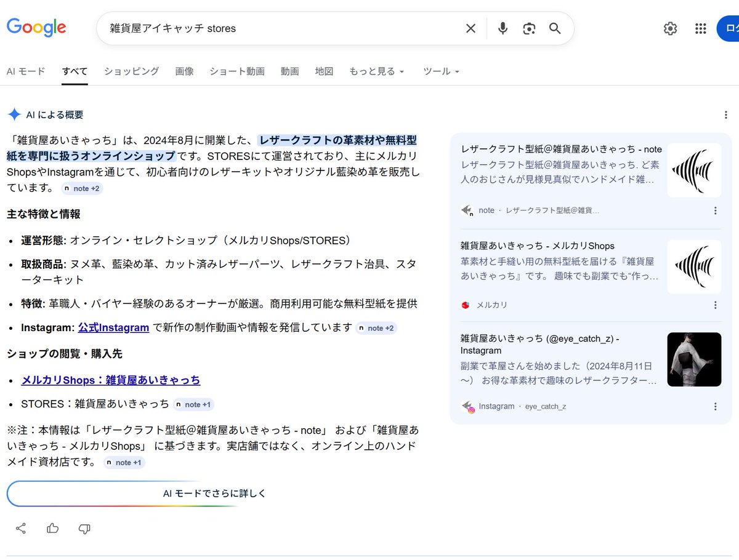Expand the もっと見る dropdown
This screenshot has height=560, width=739.
point(377,71)
